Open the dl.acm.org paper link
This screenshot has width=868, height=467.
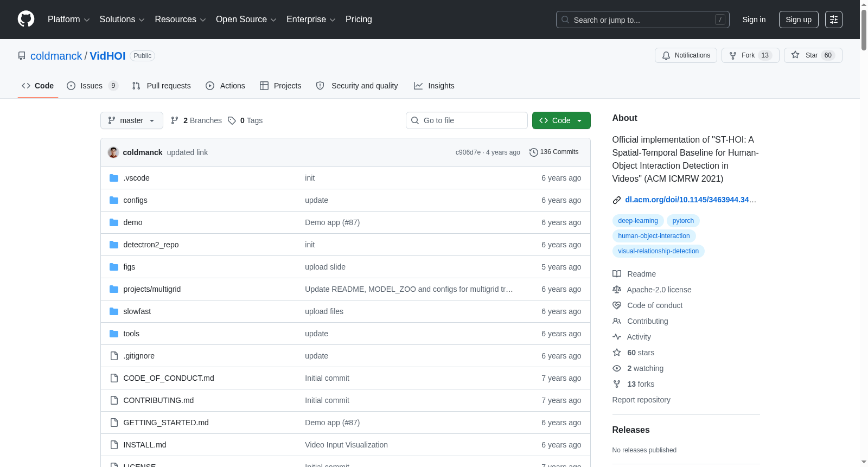tap(690, 200)
